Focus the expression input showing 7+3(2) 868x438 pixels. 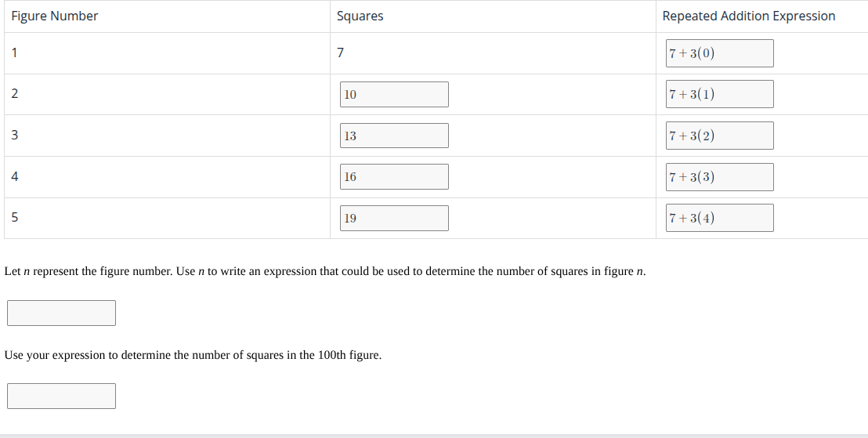click(x=719, y=136)
